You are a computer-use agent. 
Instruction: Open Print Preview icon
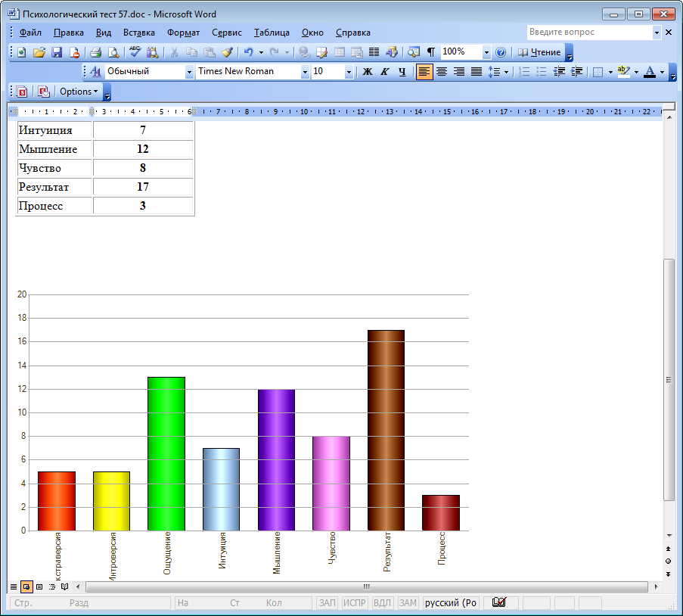(x=113, y=53)
